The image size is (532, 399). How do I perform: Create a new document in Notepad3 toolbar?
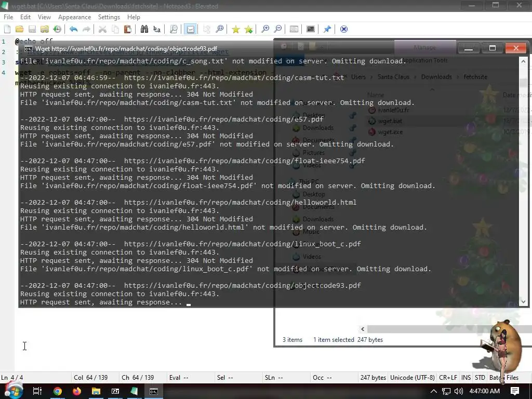click(7, 29)
